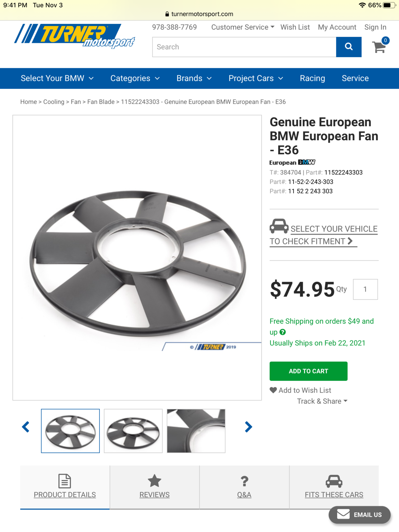Open the Q&A tab
Image resolution: width=399 pixels, height=532 pixels.
tap(244, 487)
